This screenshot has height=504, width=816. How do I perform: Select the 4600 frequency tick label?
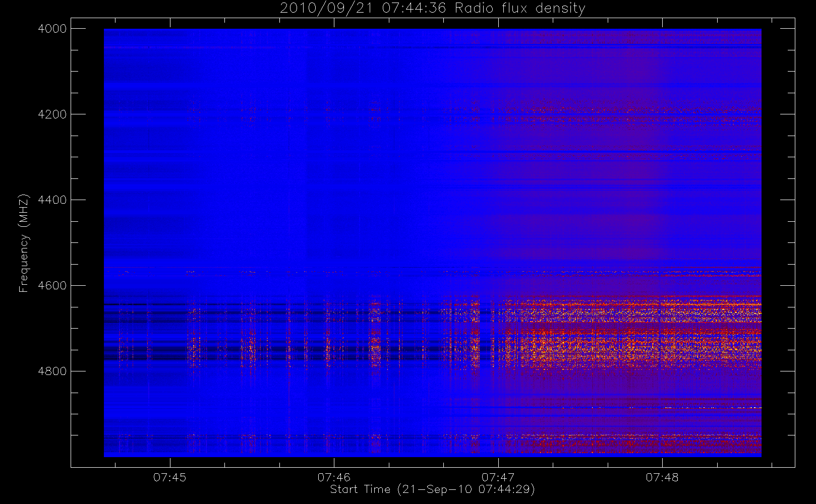(x=52, y=286)
